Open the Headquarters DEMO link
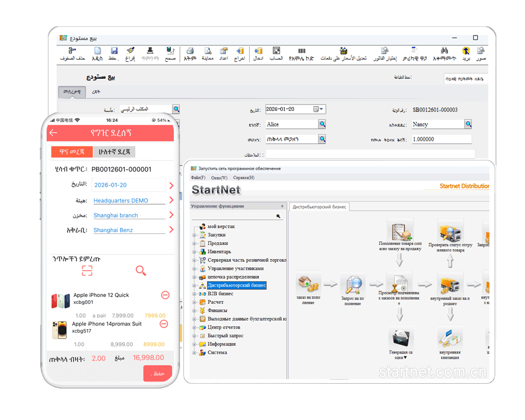The width and height of the screenshot is (525, 420). (121, 201)
